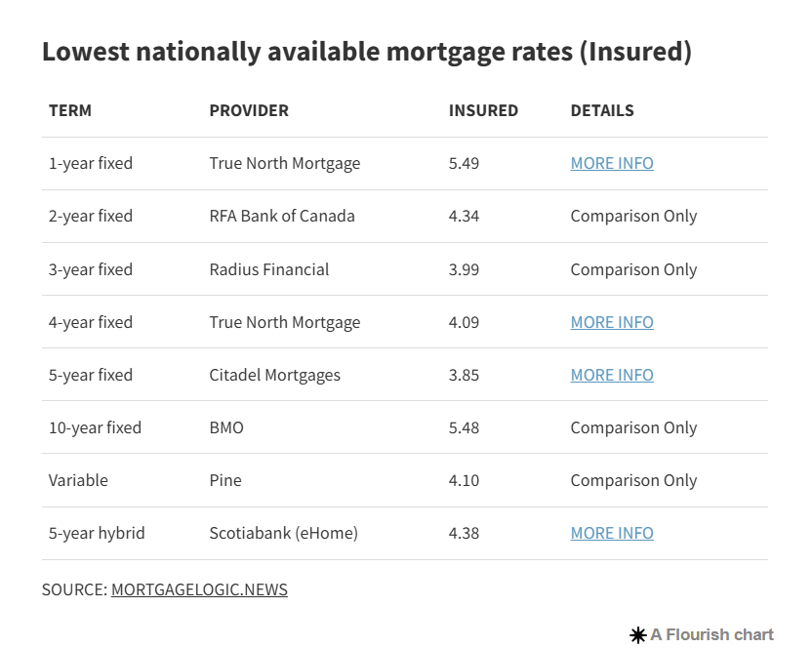Visit the MORTGAGELOGIC.NEWS source link
Image resolution: width=812 pixels, height=648 pixels.
coord(199,590)
